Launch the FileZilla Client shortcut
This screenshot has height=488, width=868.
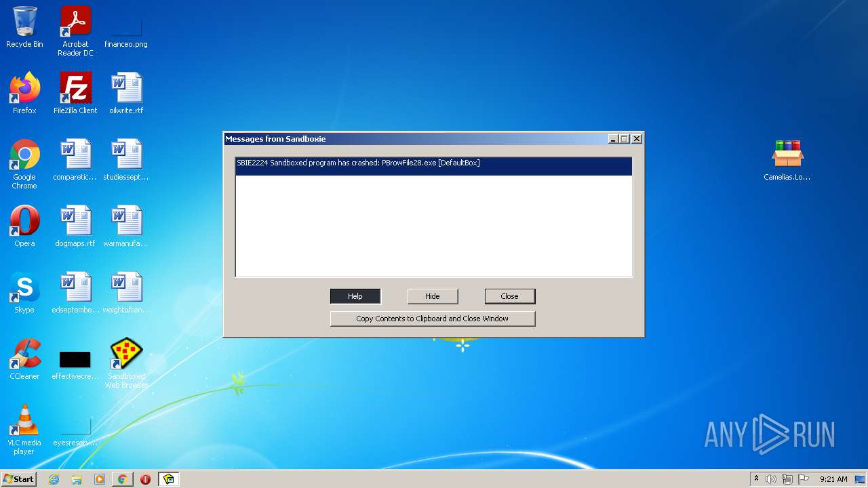75,94
